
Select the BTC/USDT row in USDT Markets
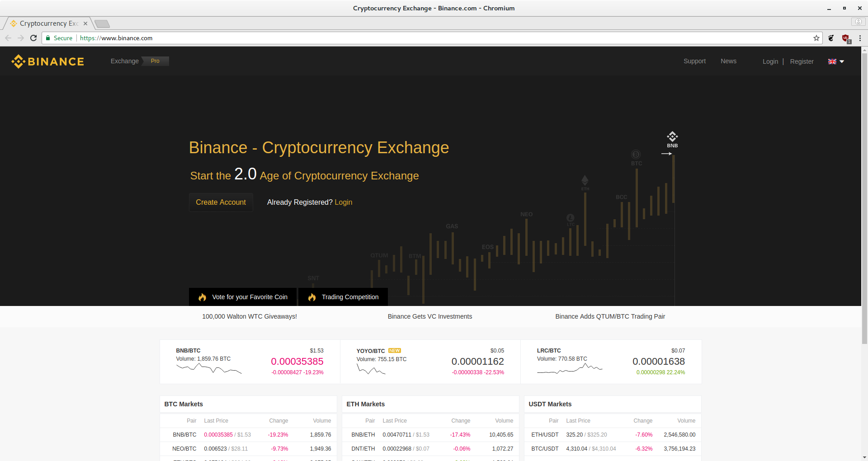613,449
